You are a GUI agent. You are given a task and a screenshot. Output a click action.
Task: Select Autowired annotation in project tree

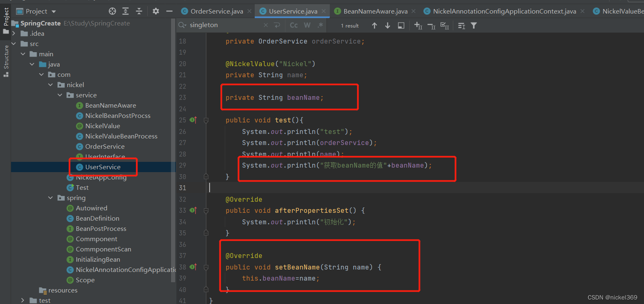(91, 208)
